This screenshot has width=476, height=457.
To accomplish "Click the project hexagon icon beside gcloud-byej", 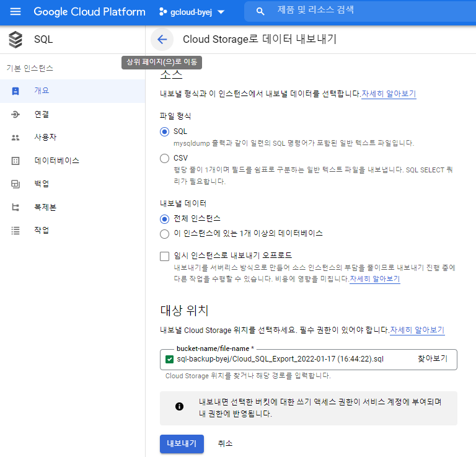I will (x=163, y=12).
